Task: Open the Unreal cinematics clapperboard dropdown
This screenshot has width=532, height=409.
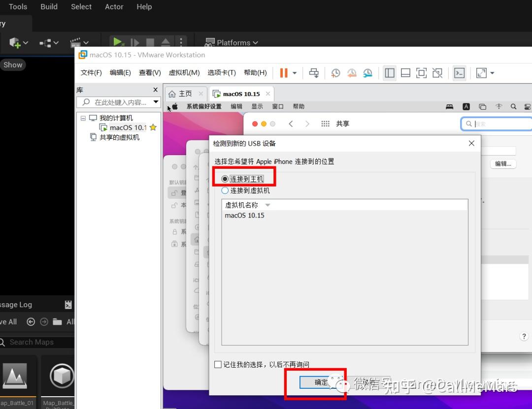Action: pyautogui.click(x=79, y=43)
